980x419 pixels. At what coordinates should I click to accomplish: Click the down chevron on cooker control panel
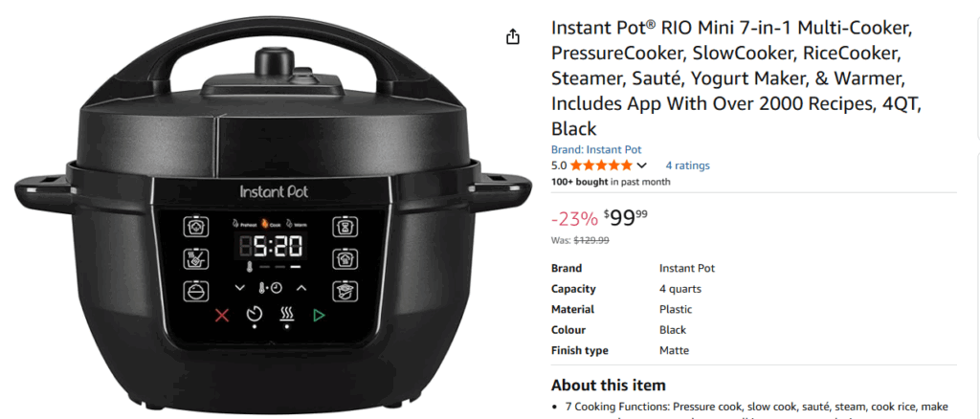tap(240, 288)
